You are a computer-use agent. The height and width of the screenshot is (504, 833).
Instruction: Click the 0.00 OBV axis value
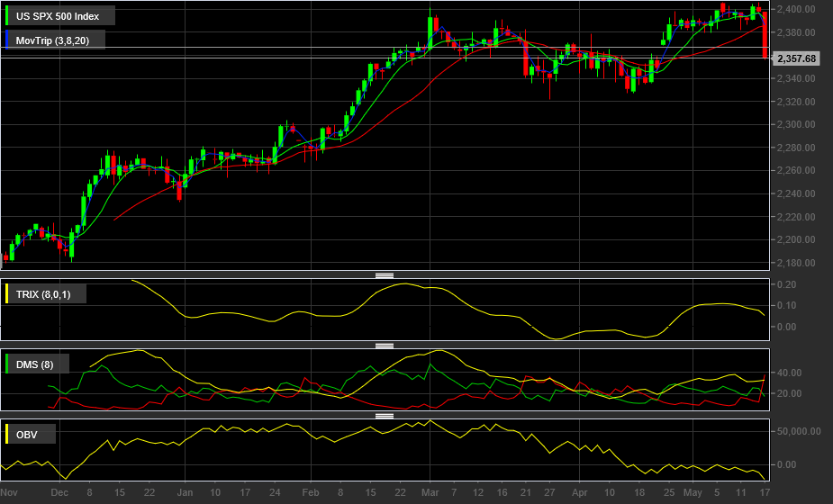point(786,464)
